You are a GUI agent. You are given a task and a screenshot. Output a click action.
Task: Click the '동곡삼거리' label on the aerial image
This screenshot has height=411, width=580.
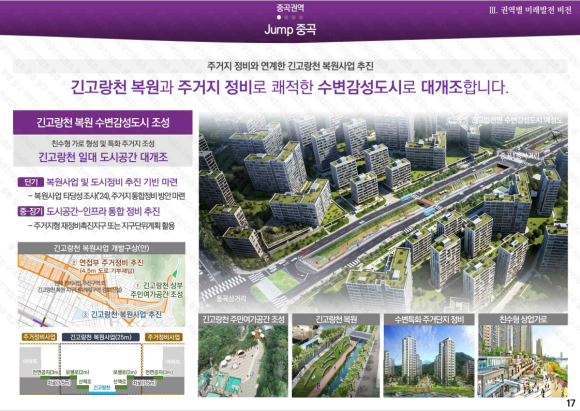pyautogui.click(x=232, y=299)
